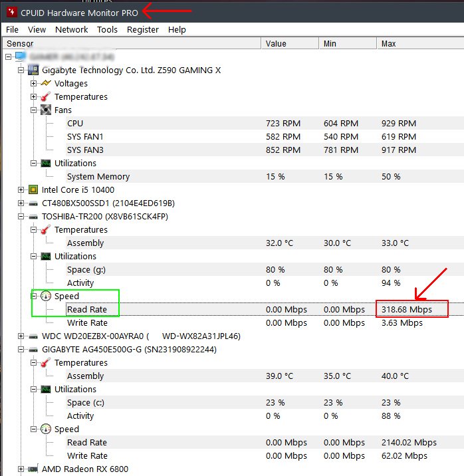Select the SYS FAN3 row

[265, 150]
